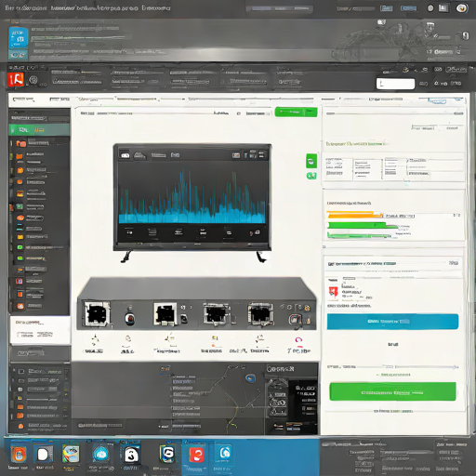Toggle the first checkbox in lower-left dark list
The image size is (476, 476).
click(x=21, y=371)
